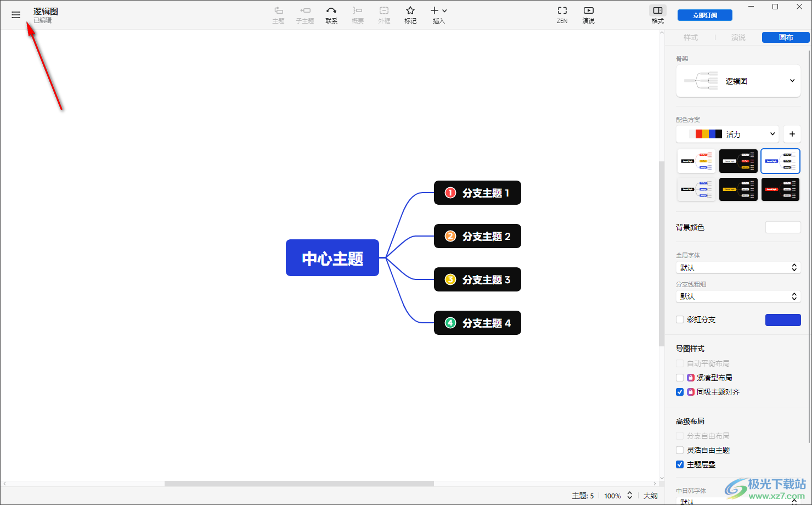Uncheck the 同级主题对齐 checkbox

click(x=680, y=392)
